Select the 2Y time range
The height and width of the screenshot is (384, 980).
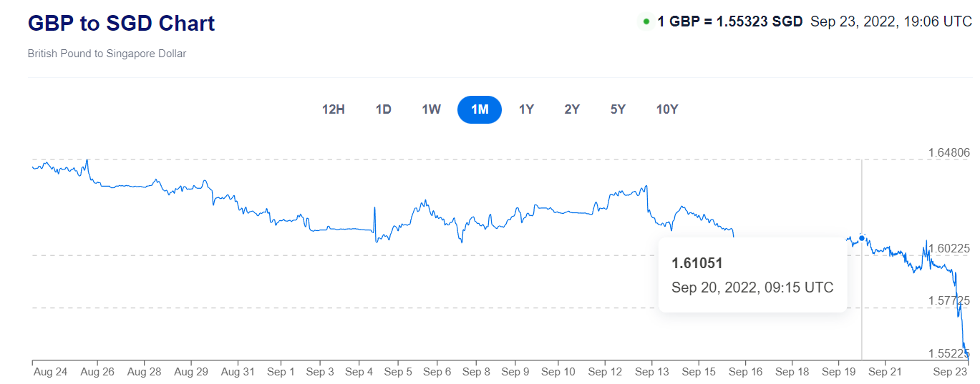click(x=572, y=109)
